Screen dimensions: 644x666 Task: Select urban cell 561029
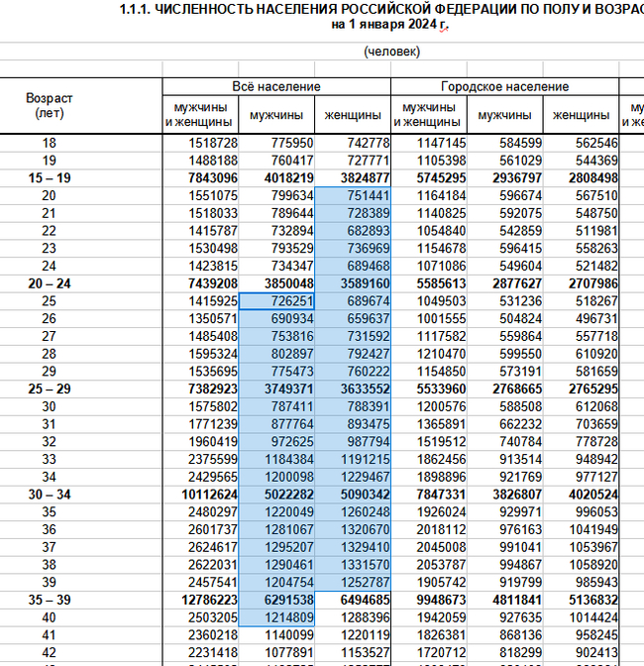click(x=504, y=161)
